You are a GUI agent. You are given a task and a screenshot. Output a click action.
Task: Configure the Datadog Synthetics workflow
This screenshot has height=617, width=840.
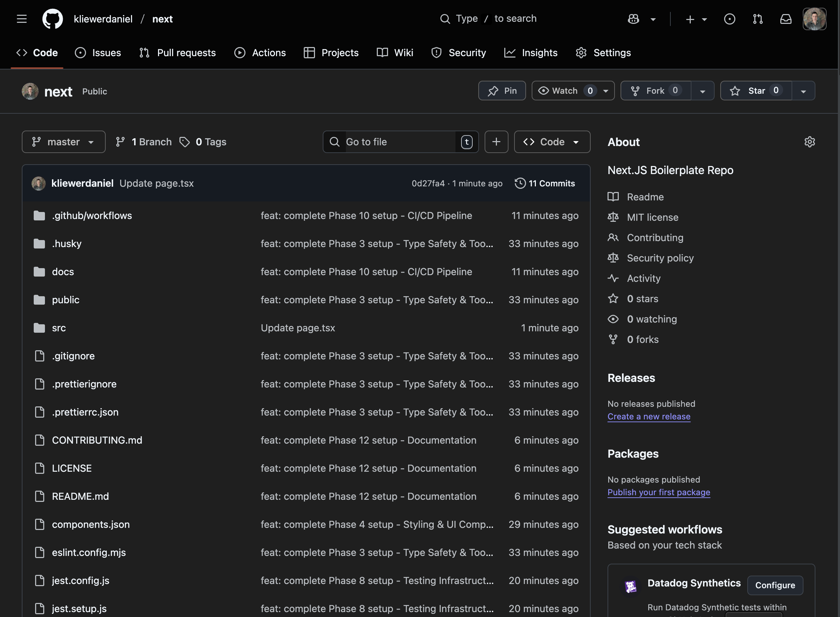[x=775, y=585]
